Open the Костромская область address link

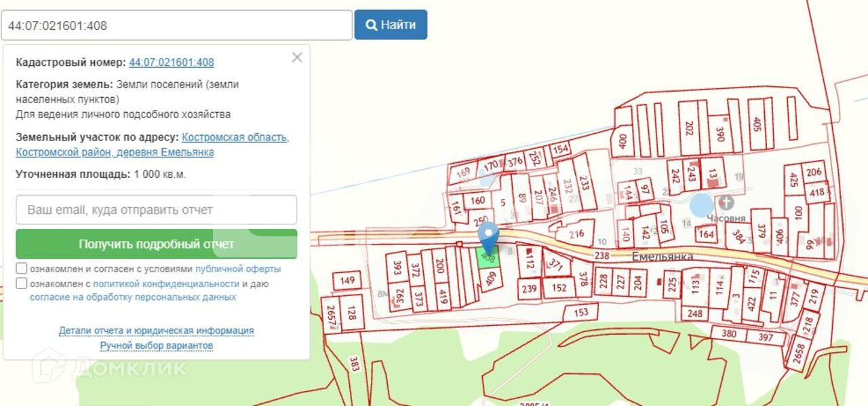(235, 137)
